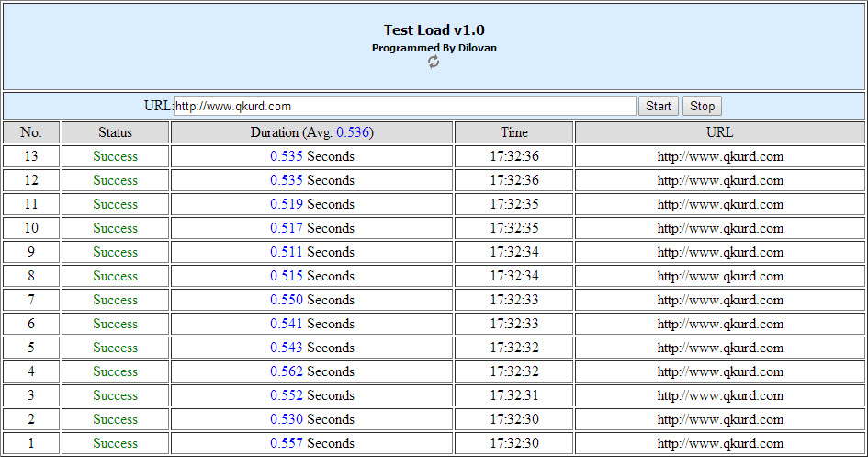Click the 0.557 Seconds duration cell
Screen dimensions: 868x457
(x=311, y=442)
